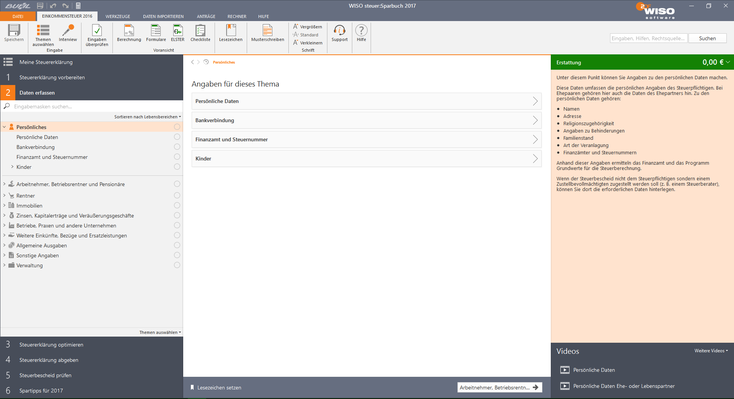Switch to WERKZEUGE ribbon tab
The width and height of the screenshot is (734, 399).
pyautogui.click(x=117, y=16)
